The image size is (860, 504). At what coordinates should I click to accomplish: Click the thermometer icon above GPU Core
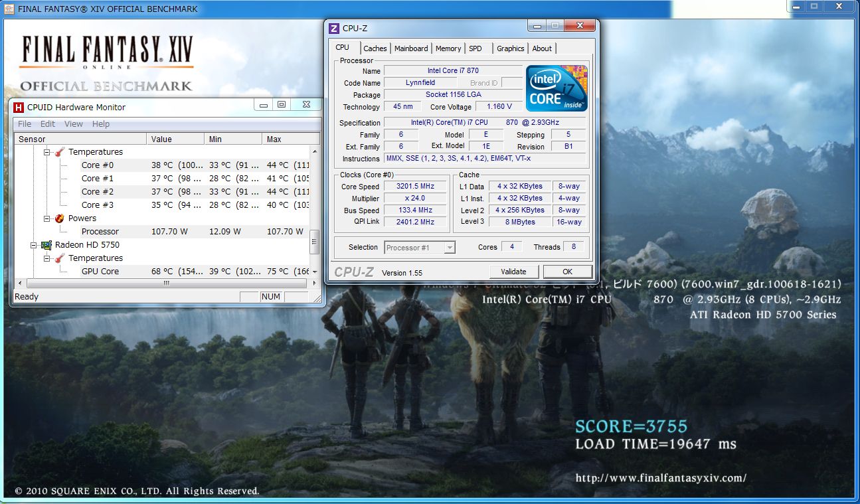[60, 258]
